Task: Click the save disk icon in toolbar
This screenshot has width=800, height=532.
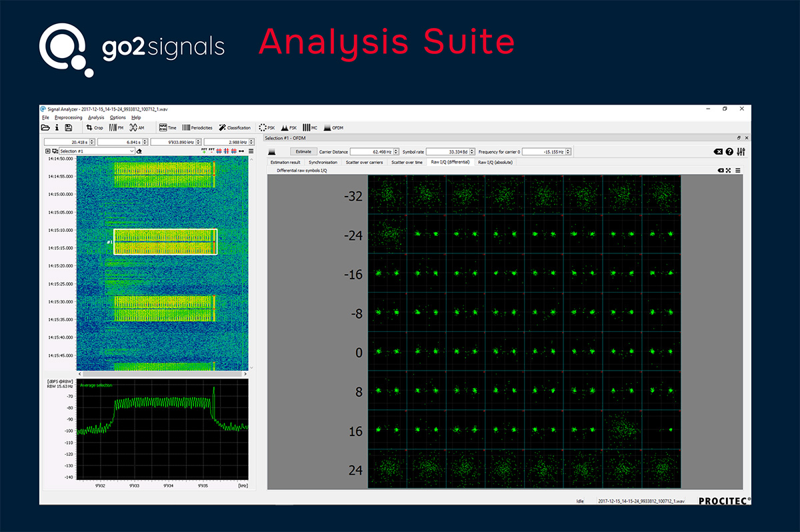Action: point(68,127)
